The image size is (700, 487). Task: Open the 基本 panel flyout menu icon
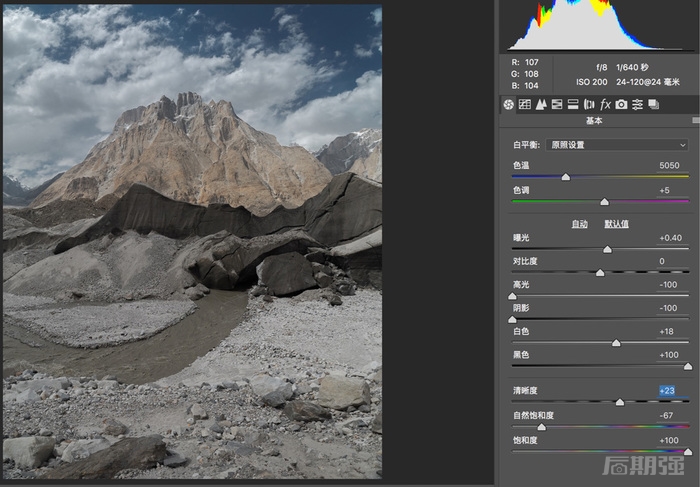pos(696,121)
